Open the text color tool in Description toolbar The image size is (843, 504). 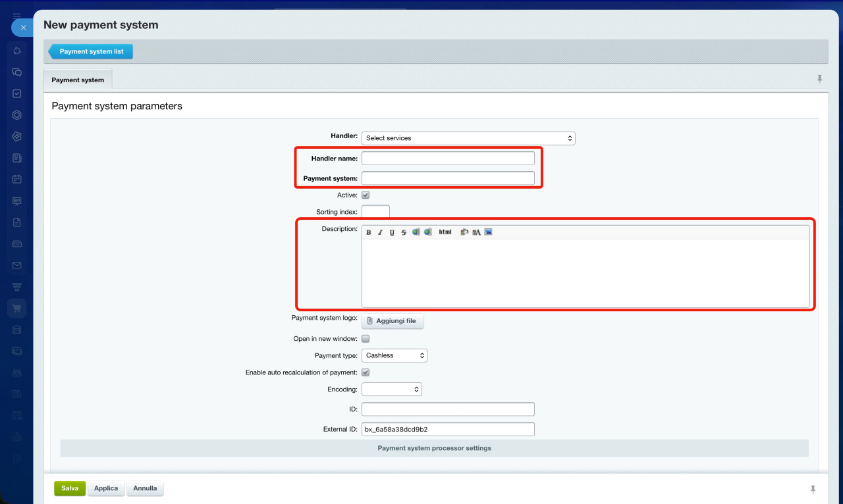(x=476, y=232)
